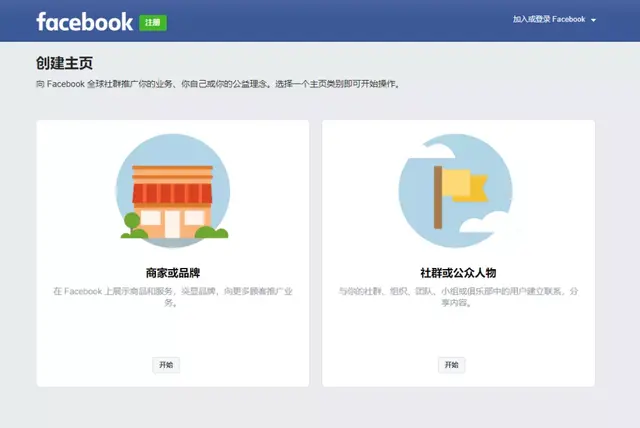
Task: Click the intro sentence starting 向 Facebook 全球社群
Action: (218, 84)
